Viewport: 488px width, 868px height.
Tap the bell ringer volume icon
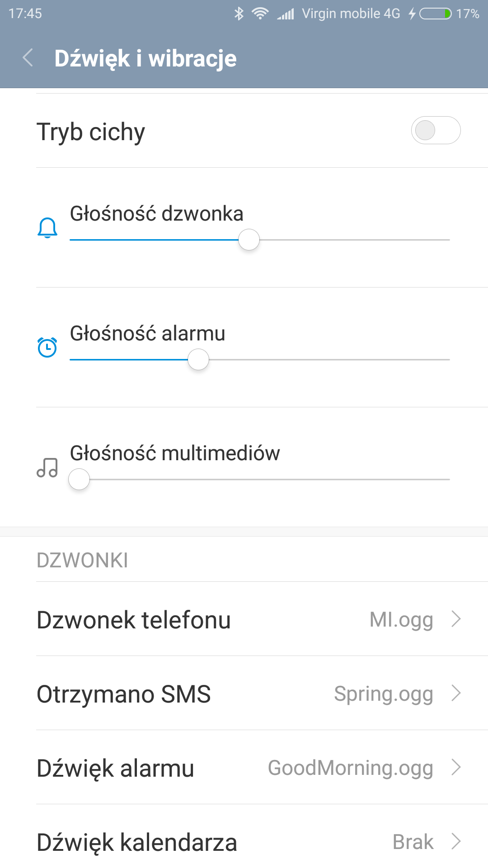(x=47, y=227)
